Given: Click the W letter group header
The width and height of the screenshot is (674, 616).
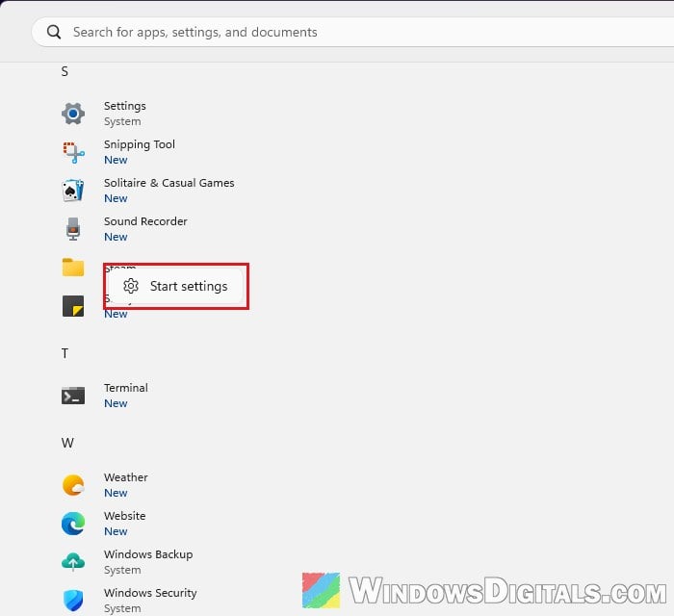Looking at the screenshot, I should point(67,443).
